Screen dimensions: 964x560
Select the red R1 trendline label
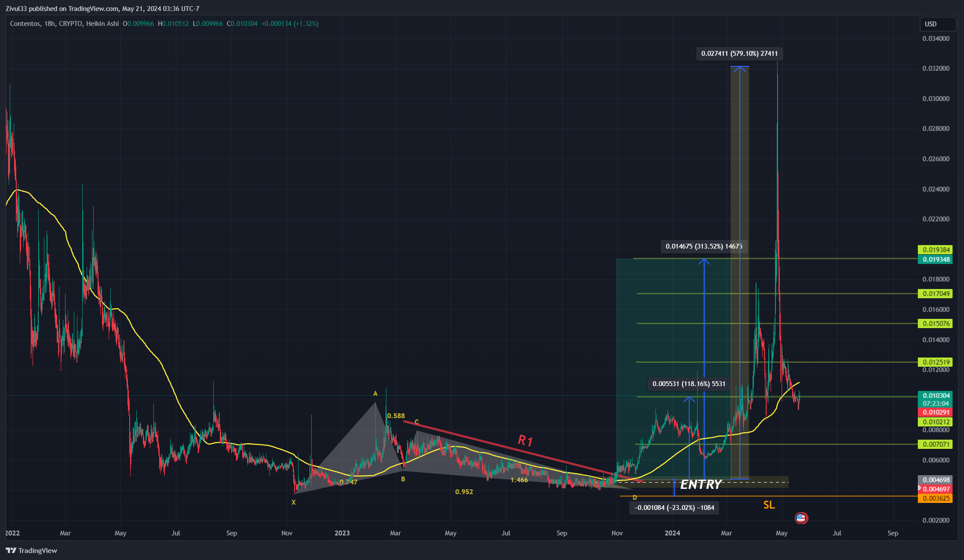(525, 440)
